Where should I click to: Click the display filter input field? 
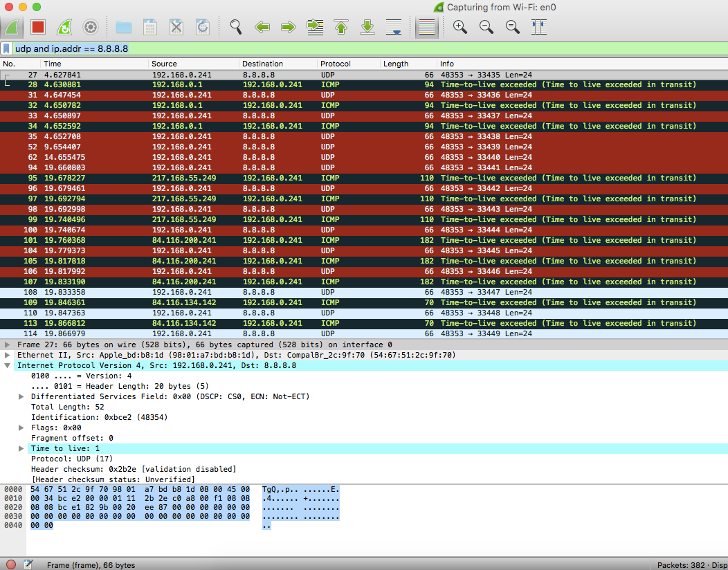(x=346, y=49)
